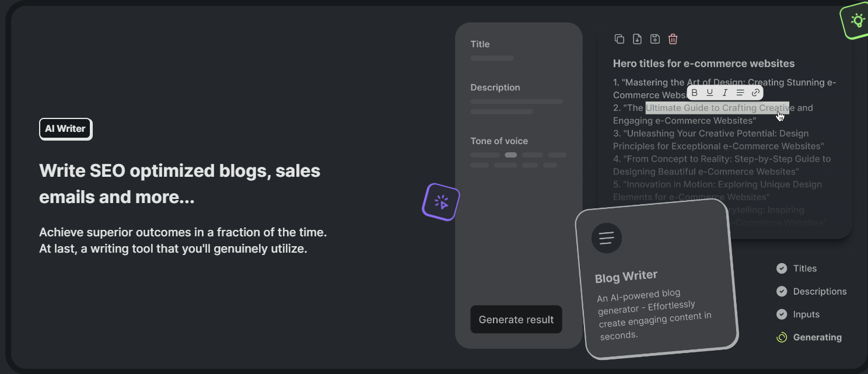This screenshot has width=868, height=374.
Task: Click the download document icon
Action: [637, 39]
